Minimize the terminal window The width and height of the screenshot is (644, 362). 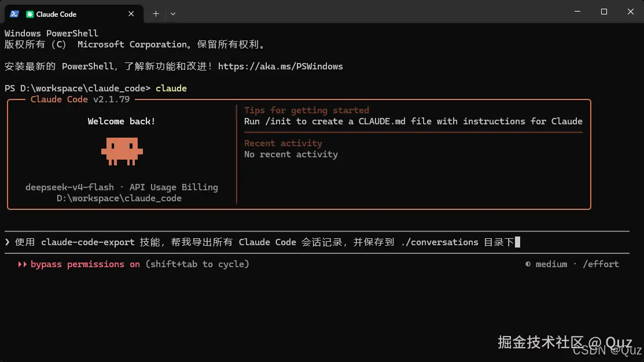(577, 12)
